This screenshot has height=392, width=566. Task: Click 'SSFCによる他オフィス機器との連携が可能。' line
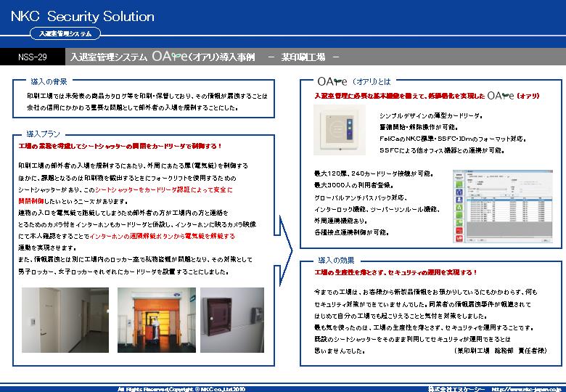442,150
